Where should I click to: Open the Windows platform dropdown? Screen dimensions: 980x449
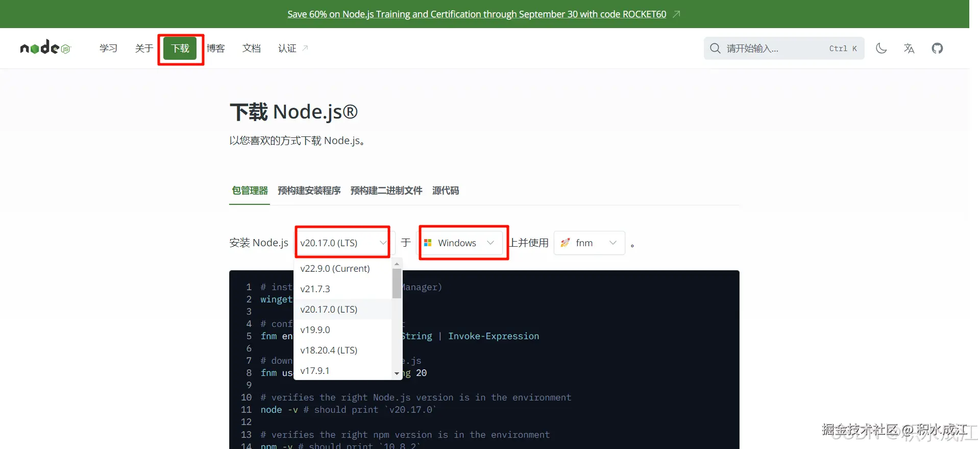tap(460, 243)
